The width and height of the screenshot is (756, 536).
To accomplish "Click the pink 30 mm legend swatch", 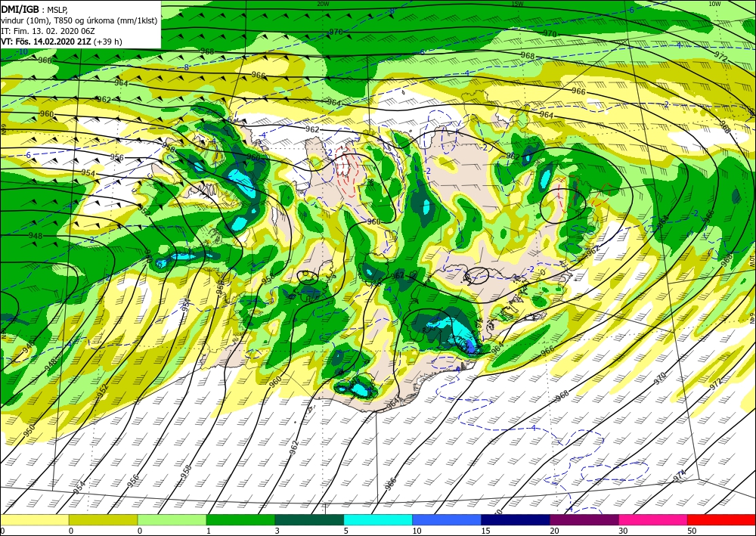I will point(653,519).
